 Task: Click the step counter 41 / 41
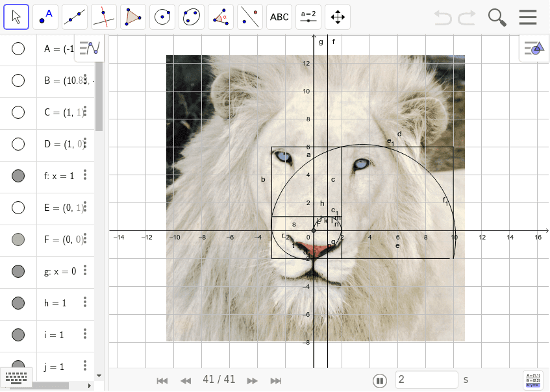pos(219,380)
